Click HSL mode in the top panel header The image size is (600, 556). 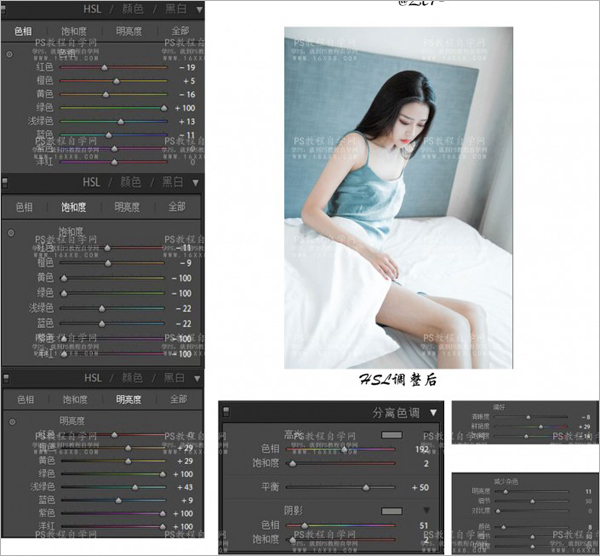92,9
